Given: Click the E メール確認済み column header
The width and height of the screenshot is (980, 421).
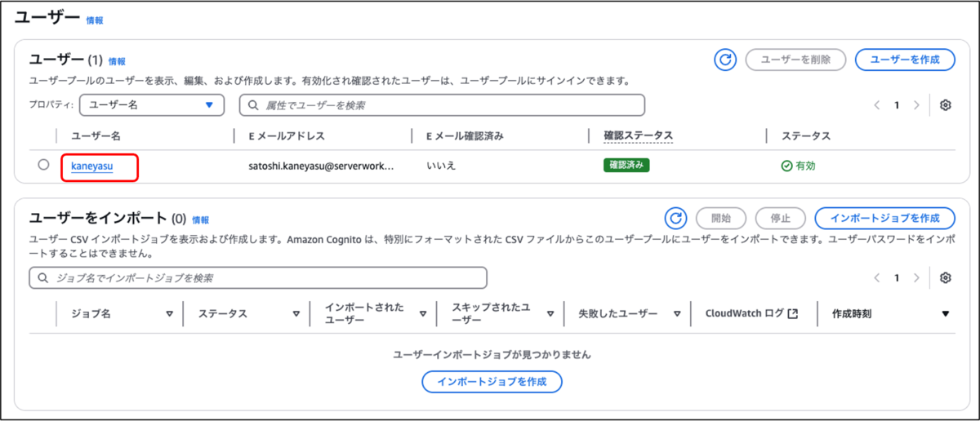Looking at the screenshot, I should 465,135.
